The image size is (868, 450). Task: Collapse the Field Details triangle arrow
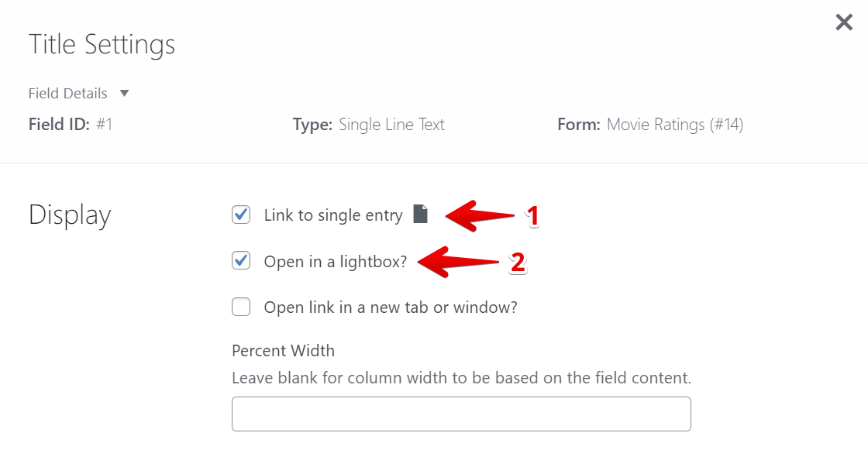tap(124, 93)
